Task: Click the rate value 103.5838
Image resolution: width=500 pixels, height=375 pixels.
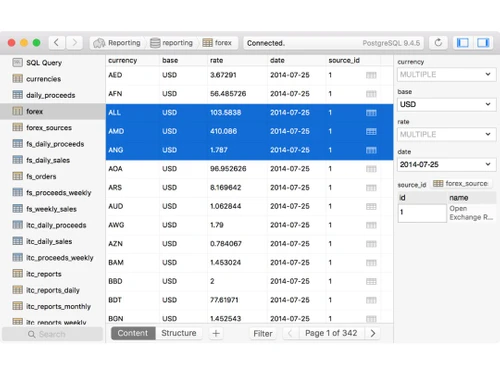Action: pos(226,113)
